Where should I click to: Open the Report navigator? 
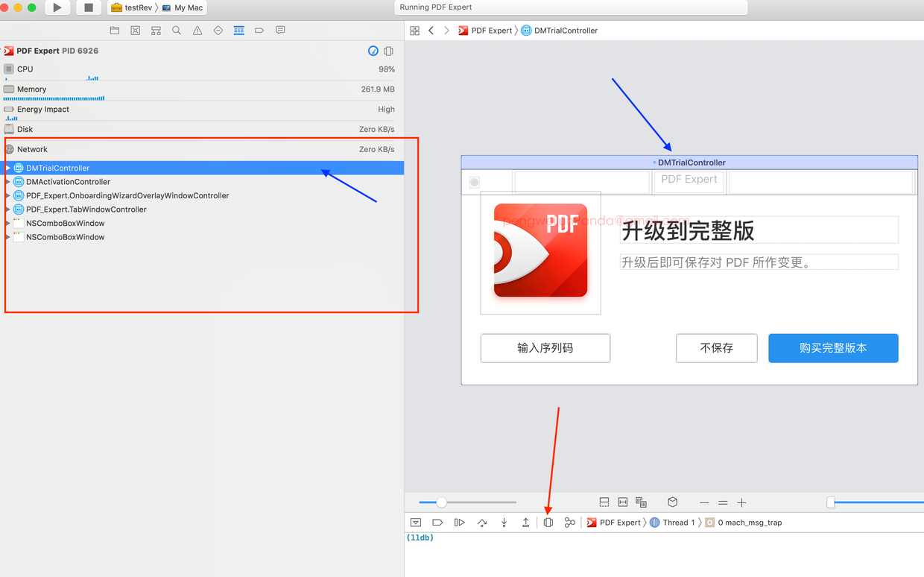point(280,31)
